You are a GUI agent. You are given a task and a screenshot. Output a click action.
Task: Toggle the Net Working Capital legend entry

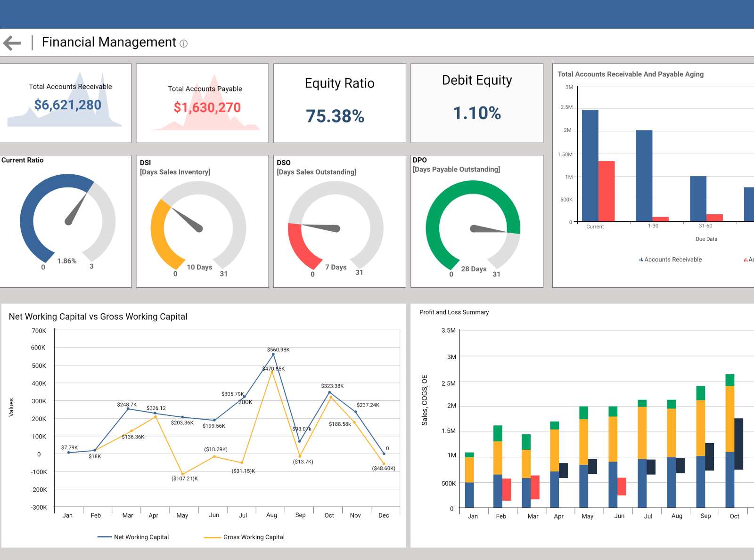[x=133, y=537]
